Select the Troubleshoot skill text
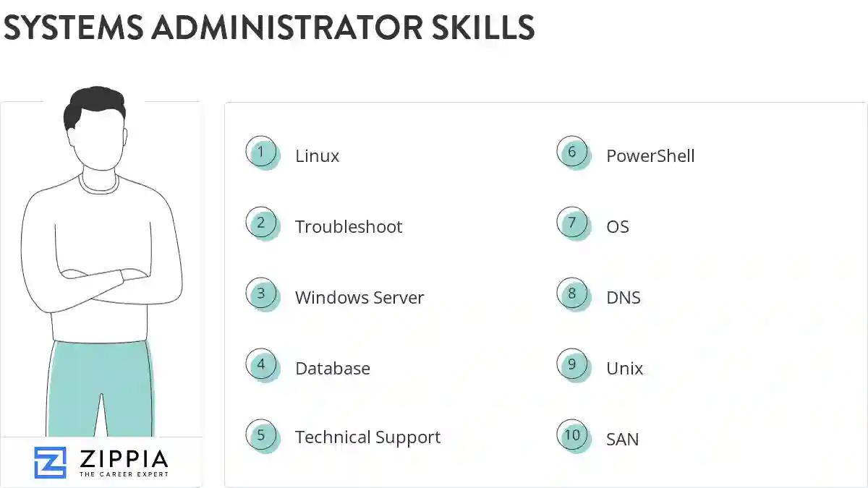 (348, 227)
